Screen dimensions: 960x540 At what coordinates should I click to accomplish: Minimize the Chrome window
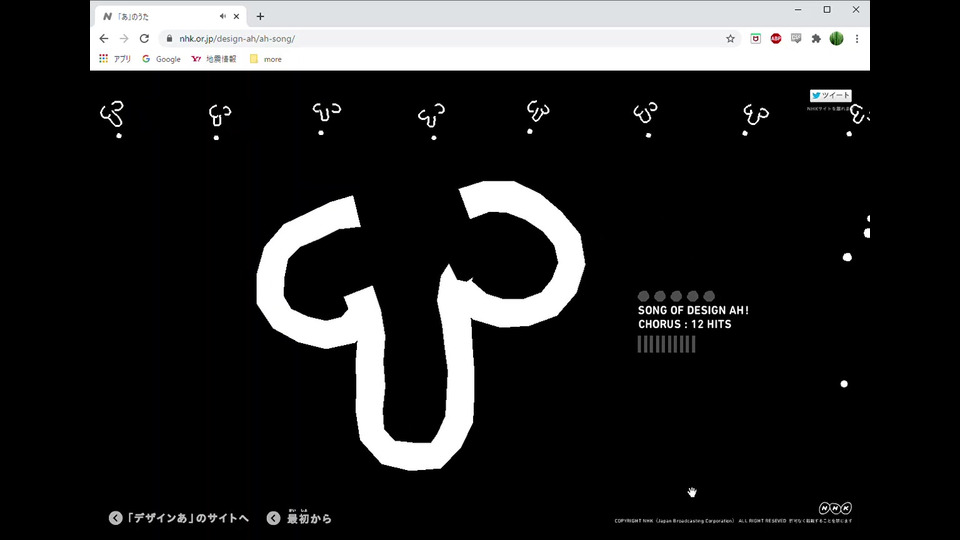point(798,10)
